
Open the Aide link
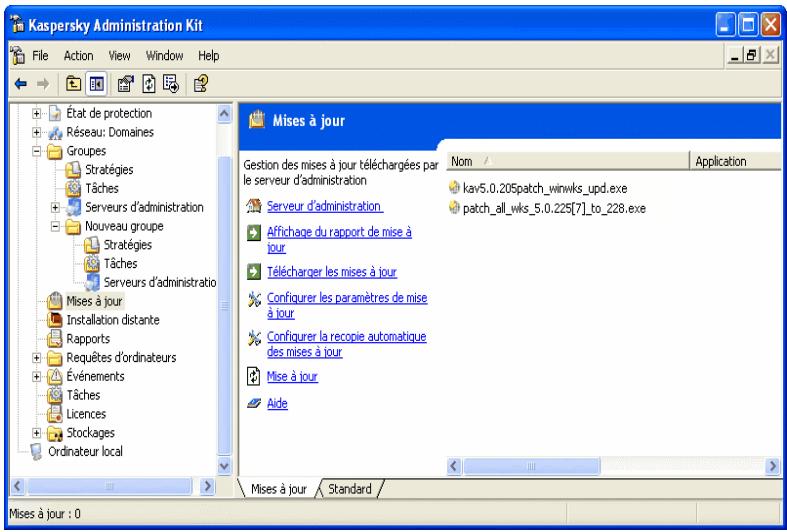277,403
